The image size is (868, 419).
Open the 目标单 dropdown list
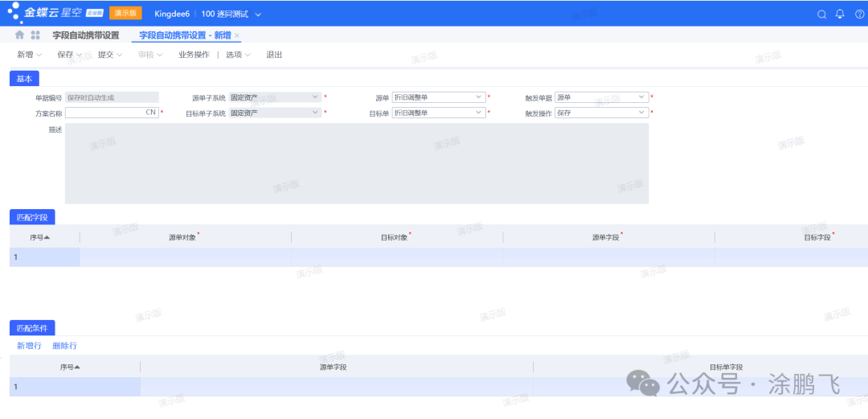(x=480, y=113)
